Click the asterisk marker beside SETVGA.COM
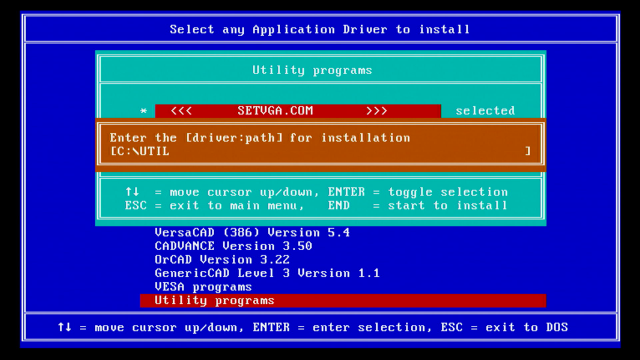Viewport: 640px width, 360px height. pos(143,111)
